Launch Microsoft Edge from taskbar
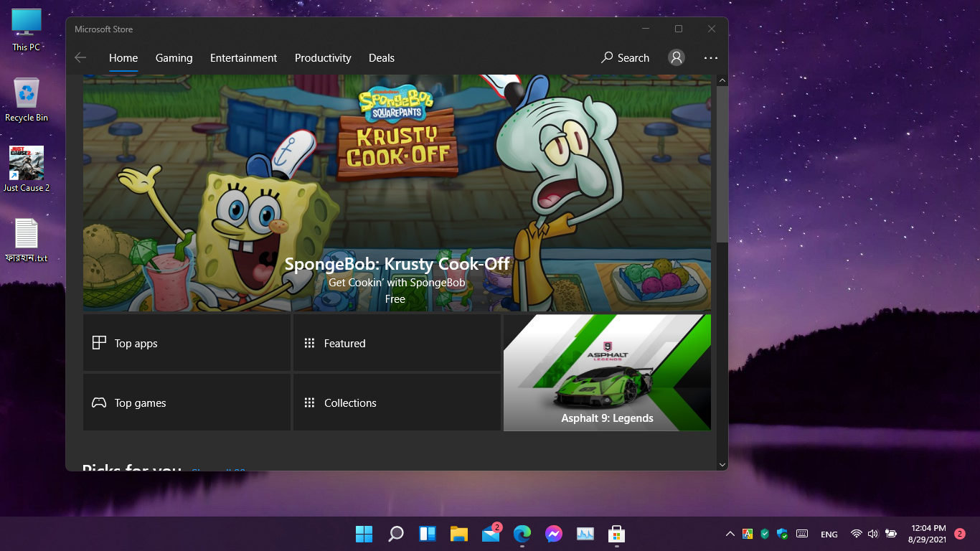The width and height of the screenshot is (980, 551). 522,534
